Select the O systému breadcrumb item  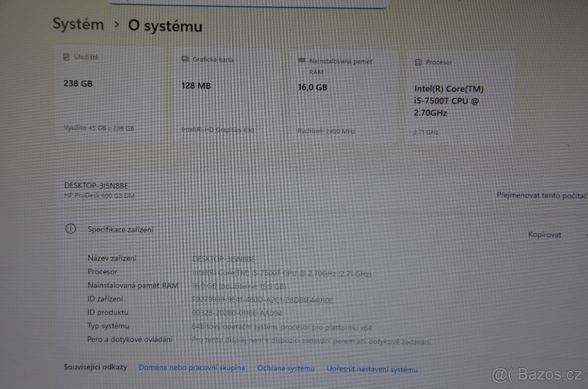click(x=164, y=26)
